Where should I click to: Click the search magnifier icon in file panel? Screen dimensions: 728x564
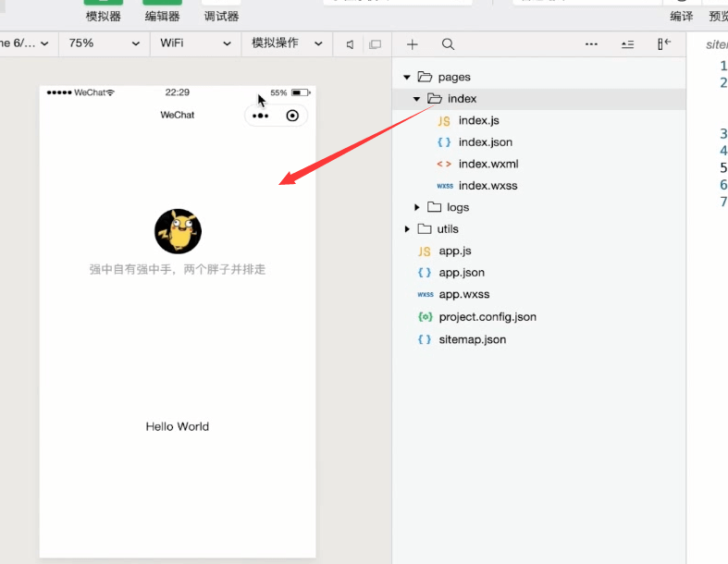click(448, 44)
